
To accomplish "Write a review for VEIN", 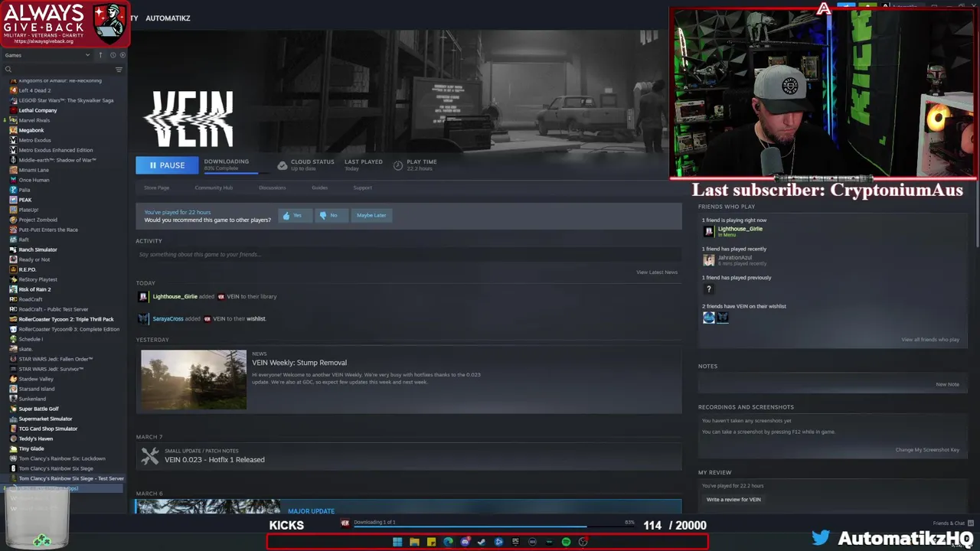I will (x=733, y=500).
